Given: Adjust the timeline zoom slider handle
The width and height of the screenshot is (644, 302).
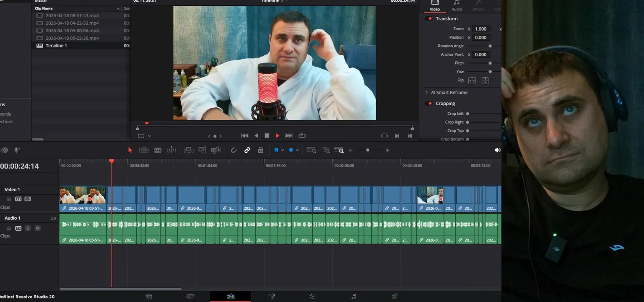Looking at the screenshot, I should (368, 150).
